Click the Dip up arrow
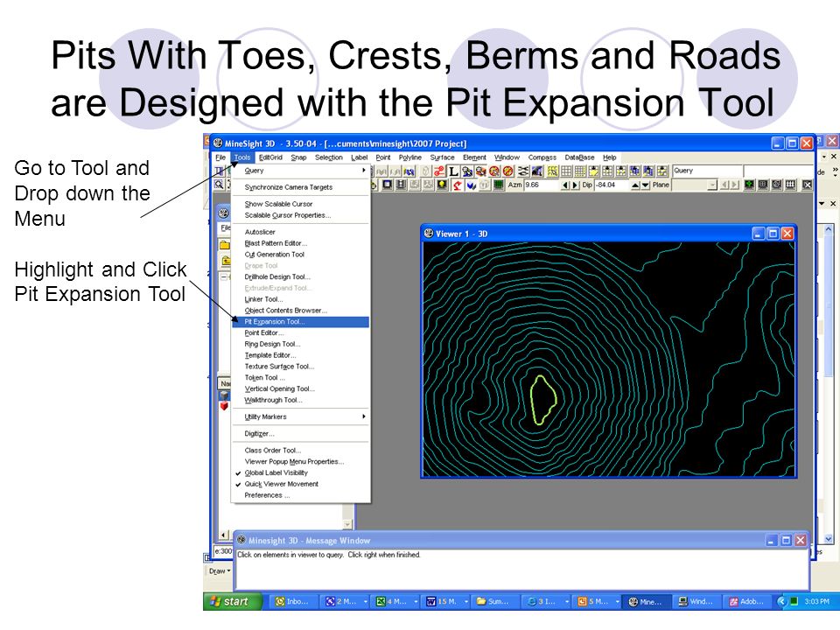 (x=635, y=185)
